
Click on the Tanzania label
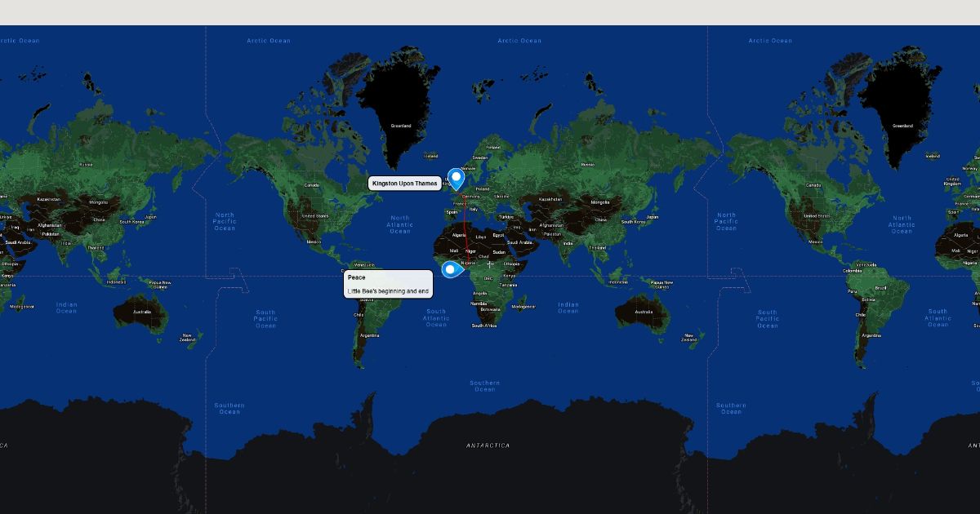tap(508, 285)
